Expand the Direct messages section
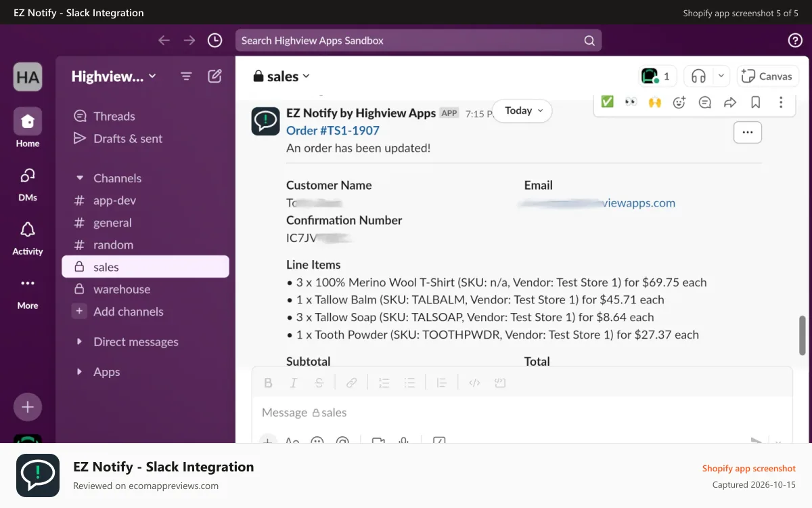This screenshot has width=812, height=508. click(x=80, y=342)
